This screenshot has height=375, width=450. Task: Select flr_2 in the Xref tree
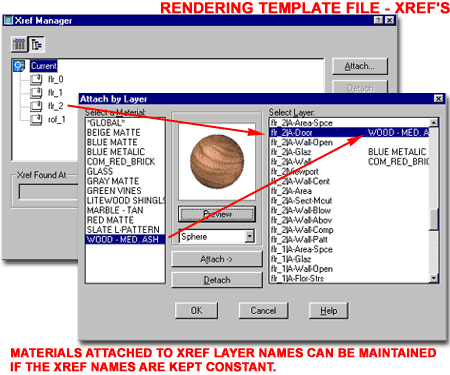[x=55, y=106]
